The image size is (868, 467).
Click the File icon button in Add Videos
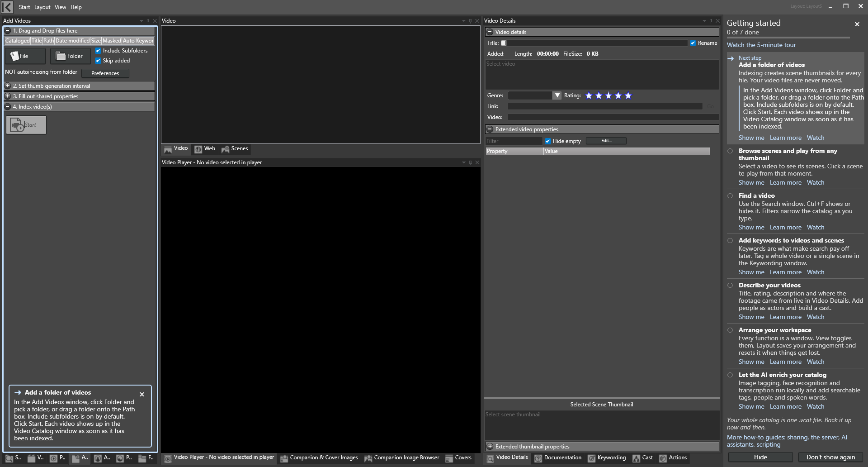pos(25,56)
